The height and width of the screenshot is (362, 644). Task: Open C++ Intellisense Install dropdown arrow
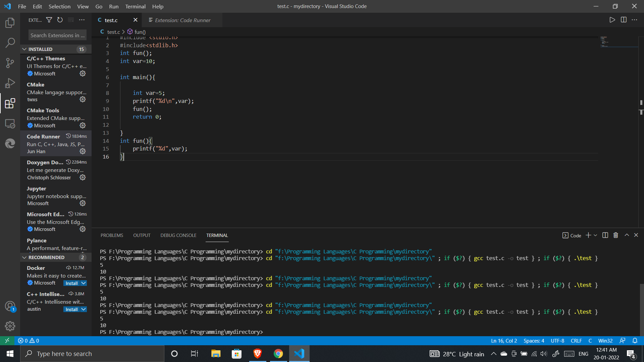[84, 309]
